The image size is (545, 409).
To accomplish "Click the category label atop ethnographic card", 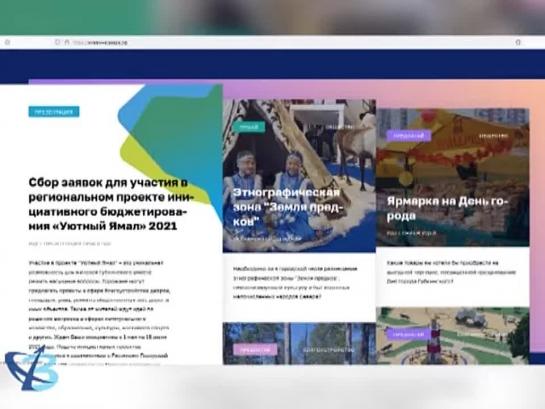I will (340, 127).
